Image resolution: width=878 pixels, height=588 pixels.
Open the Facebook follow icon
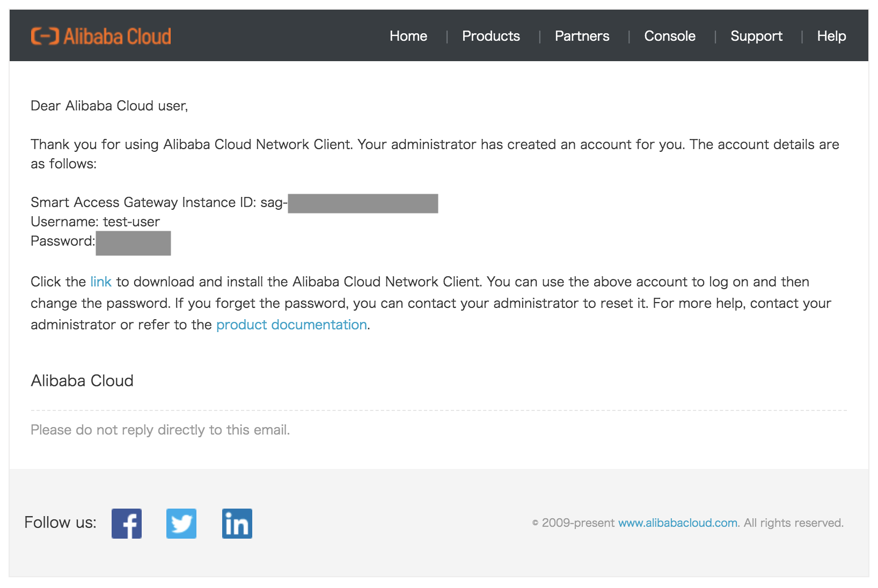(127, 523)
